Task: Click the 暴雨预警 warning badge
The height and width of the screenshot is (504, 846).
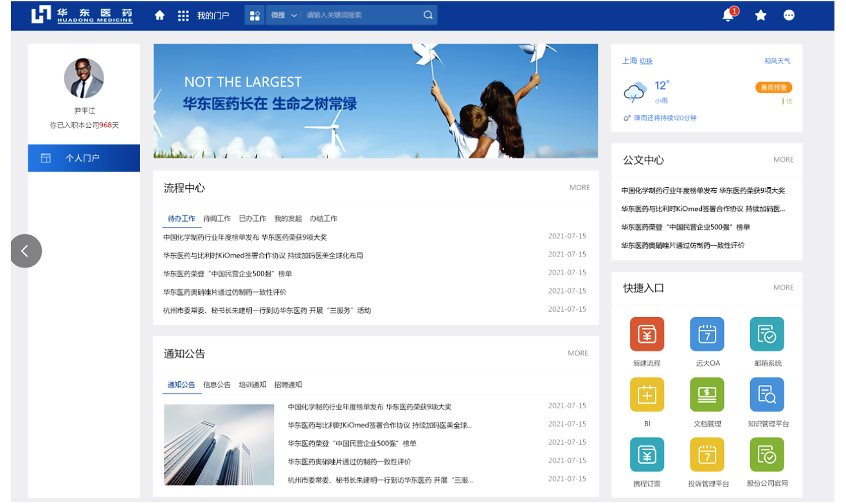Action: (x=773, y=87)
